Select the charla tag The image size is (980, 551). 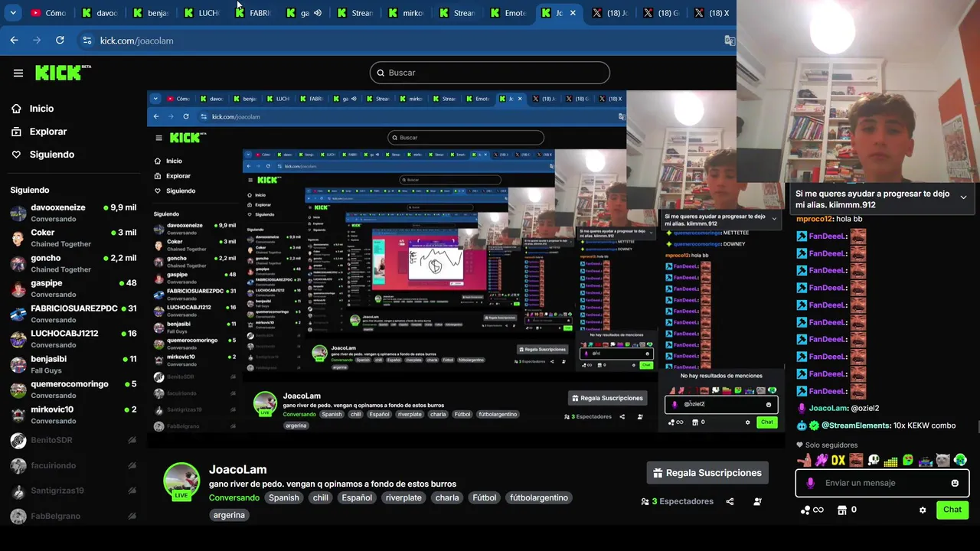click(447, 497)
